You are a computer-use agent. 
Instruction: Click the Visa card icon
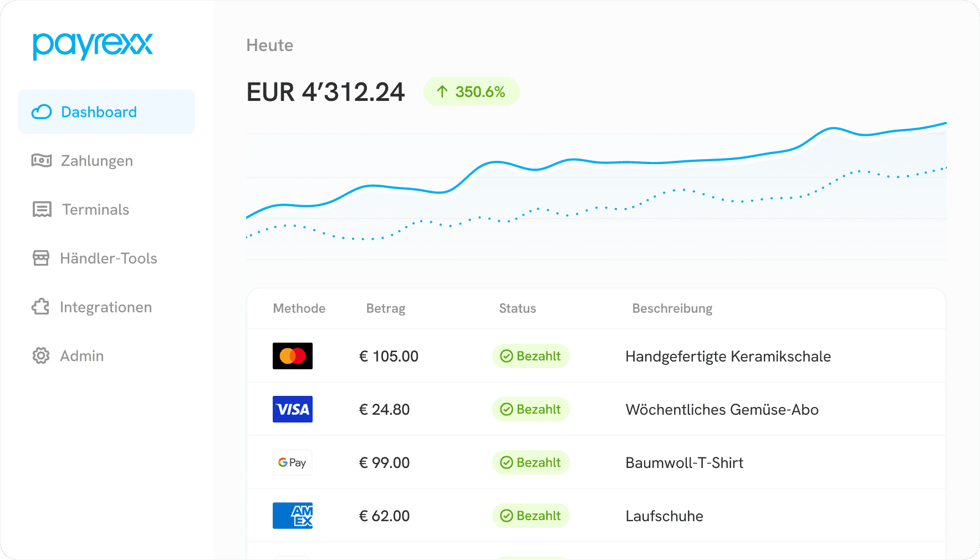293,409
